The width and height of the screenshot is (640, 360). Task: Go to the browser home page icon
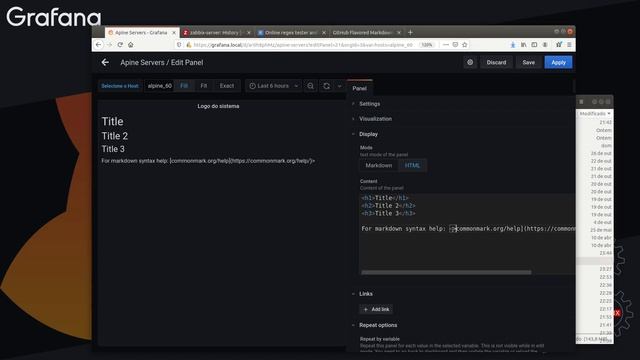[131, 44]
